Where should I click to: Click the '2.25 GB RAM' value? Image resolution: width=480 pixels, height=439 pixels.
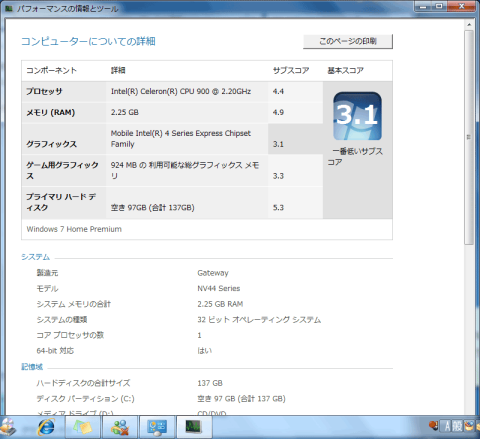[220, 304]
